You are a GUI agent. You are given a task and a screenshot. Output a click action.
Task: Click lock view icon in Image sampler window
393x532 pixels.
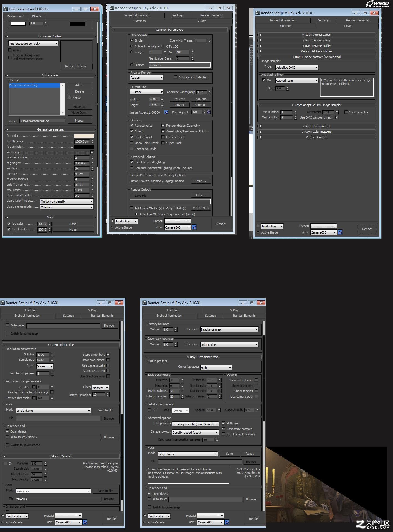point(340,232)
